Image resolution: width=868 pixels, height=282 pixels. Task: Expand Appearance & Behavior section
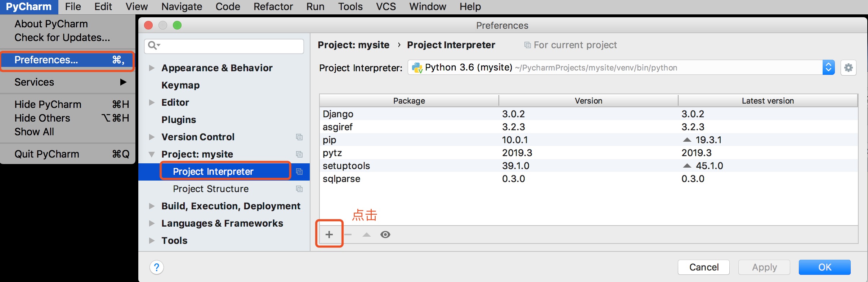(152, 68)
